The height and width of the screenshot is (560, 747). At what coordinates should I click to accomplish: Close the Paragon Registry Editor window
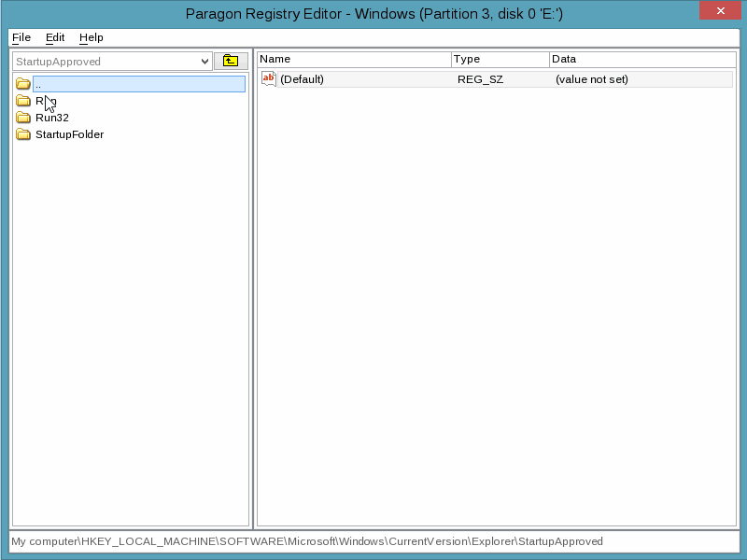(x=720, y=10)
